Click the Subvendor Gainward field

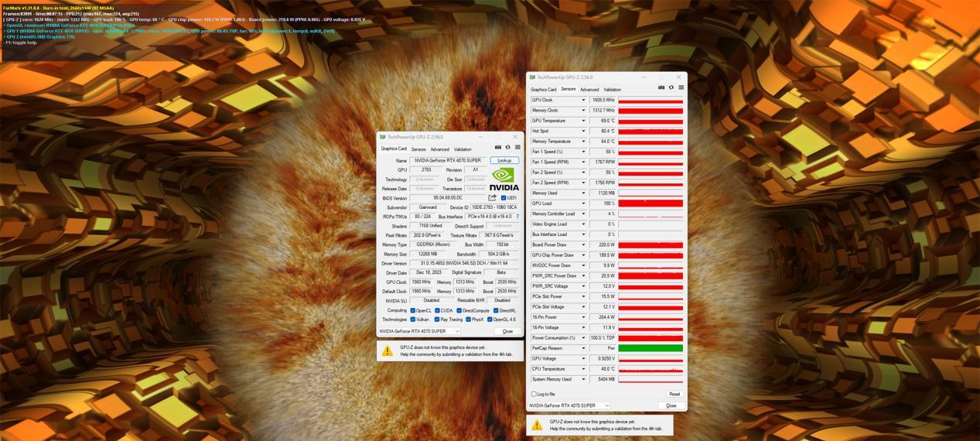(x=428, y=207)
